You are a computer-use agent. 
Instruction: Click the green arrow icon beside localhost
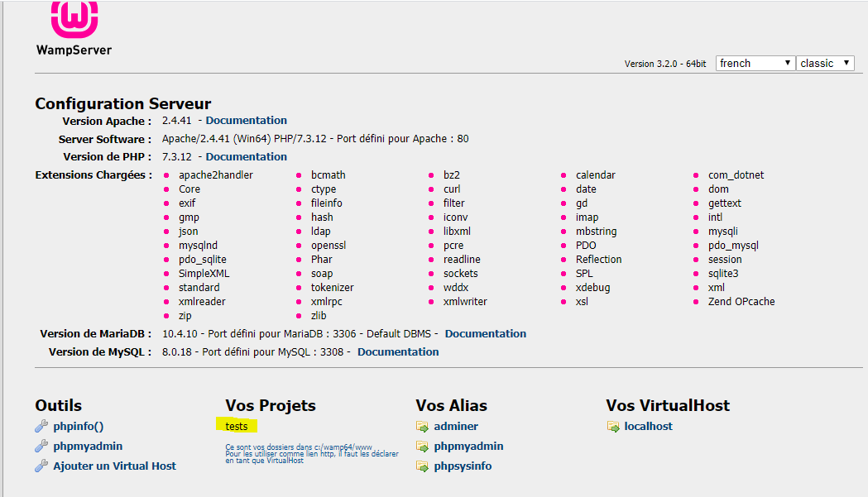[x=612, y=426]
